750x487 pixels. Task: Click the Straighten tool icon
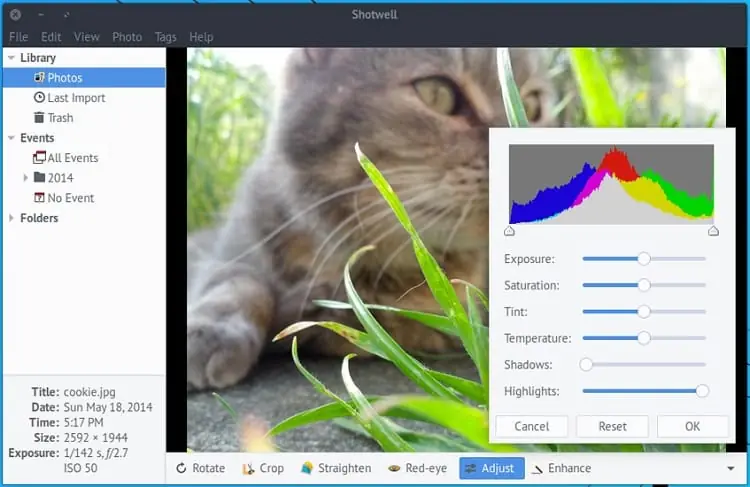[x=307, y=468]
